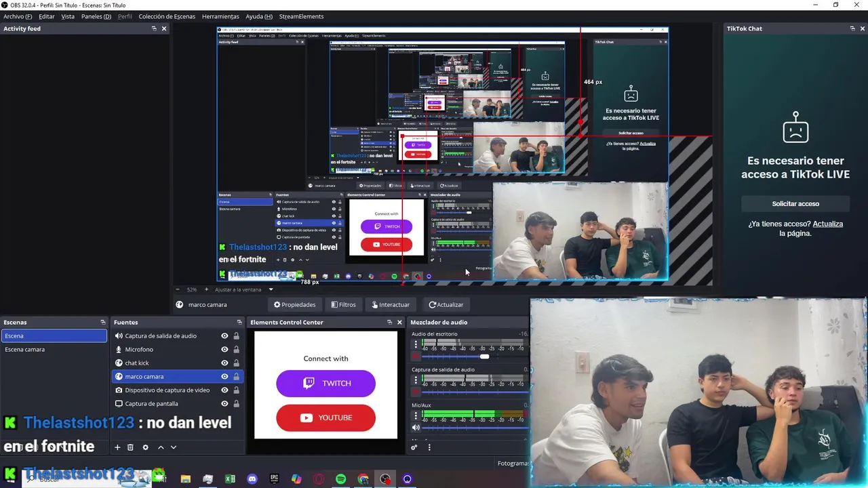Open Discord from the taskbar
Image resolution: width=868 pixels, height=488 pixels.
tap(252, 479)
